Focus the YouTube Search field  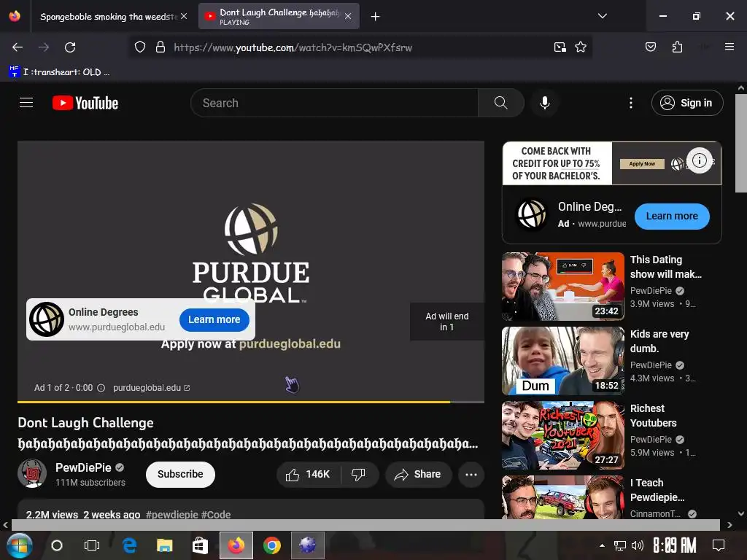tap(335, 103)
